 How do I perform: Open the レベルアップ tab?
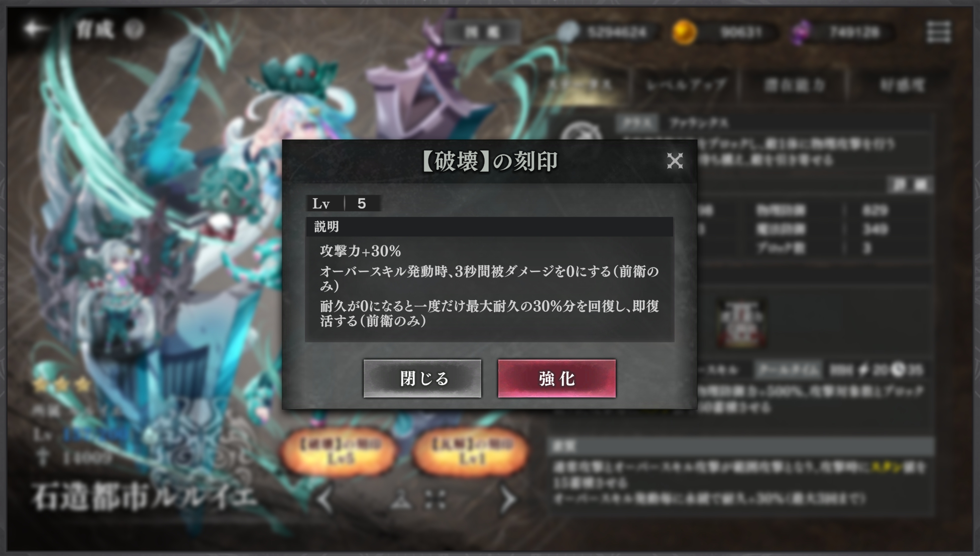[x=686, y=85]
